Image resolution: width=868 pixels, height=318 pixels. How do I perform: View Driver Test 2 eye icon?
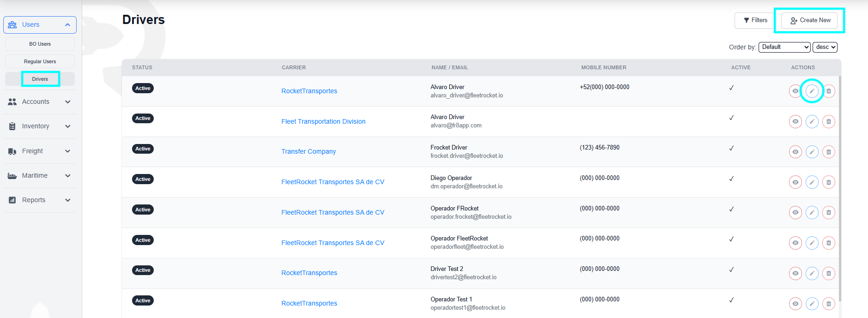click(795, 273)
